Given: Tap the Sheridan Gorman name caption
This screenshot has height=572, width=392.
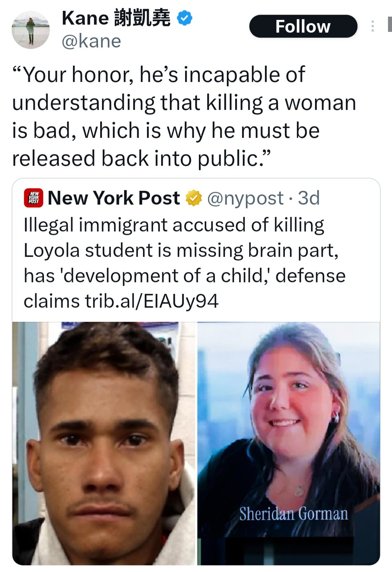Looking at the screenshot, I should coord(294,514).
